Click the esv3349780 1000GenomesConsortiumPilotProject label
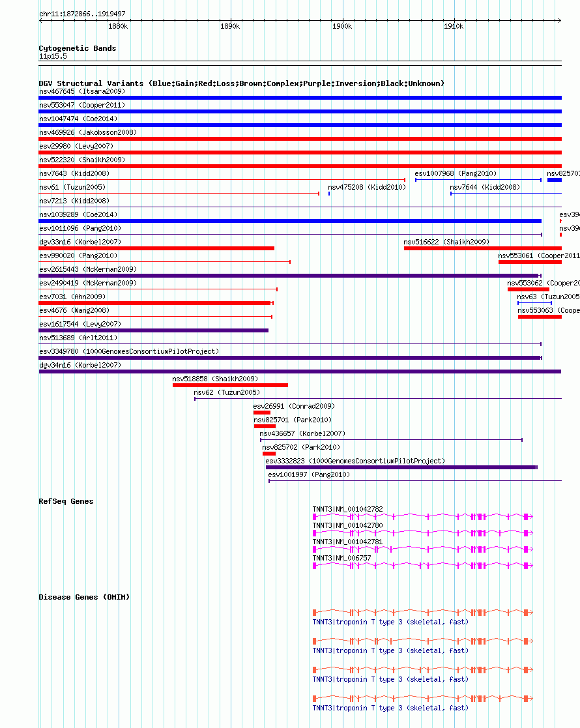This screenshot has width=580, height=728. [x=129, y=351]
